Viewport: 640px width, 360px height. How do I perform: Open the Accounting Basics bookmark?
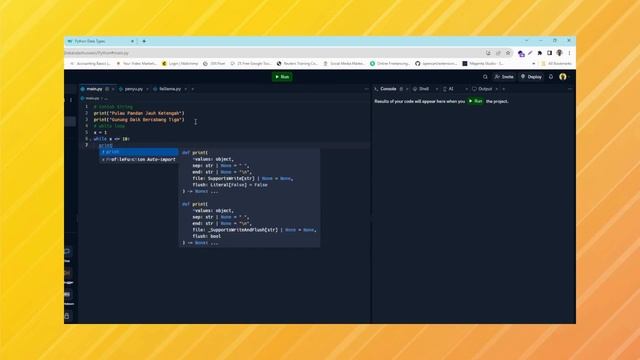90,64
